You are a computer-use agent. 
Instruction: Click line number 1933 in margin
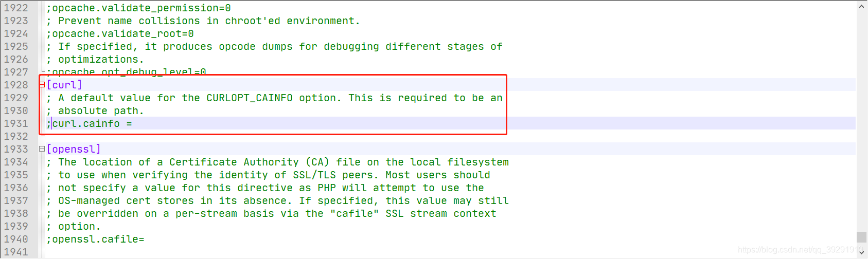[16, 149]
